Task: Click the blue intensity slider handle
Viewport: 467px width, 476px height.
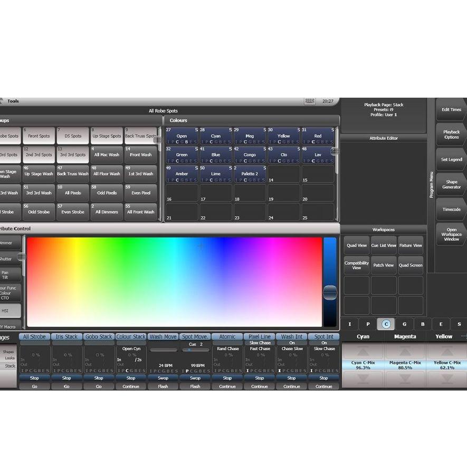Action: tap(330, 293)
